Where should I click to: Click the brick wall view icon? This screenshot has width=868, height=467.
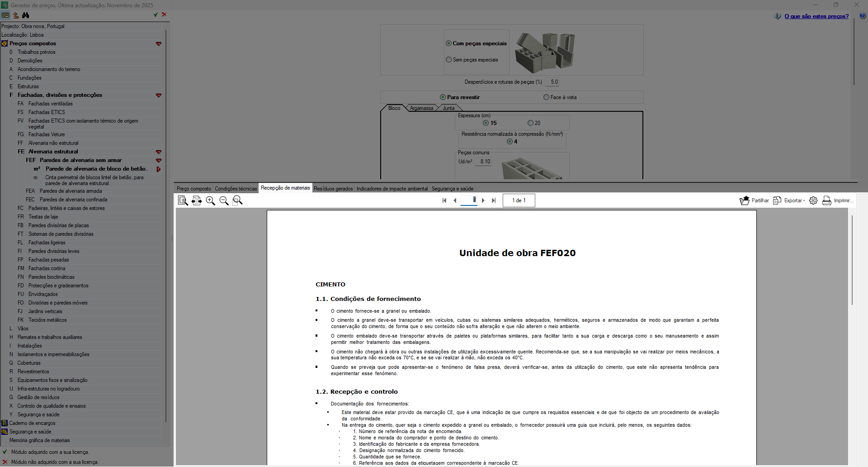pos(5,15)
